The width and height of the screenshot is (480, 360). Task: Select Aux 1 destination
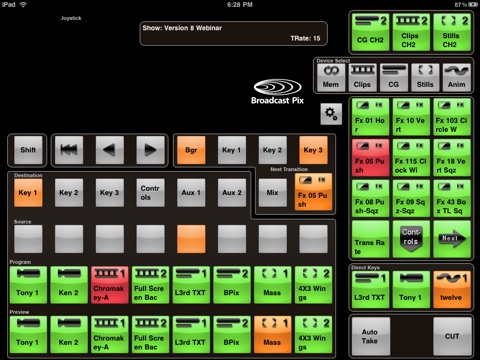tap(191, 193)
